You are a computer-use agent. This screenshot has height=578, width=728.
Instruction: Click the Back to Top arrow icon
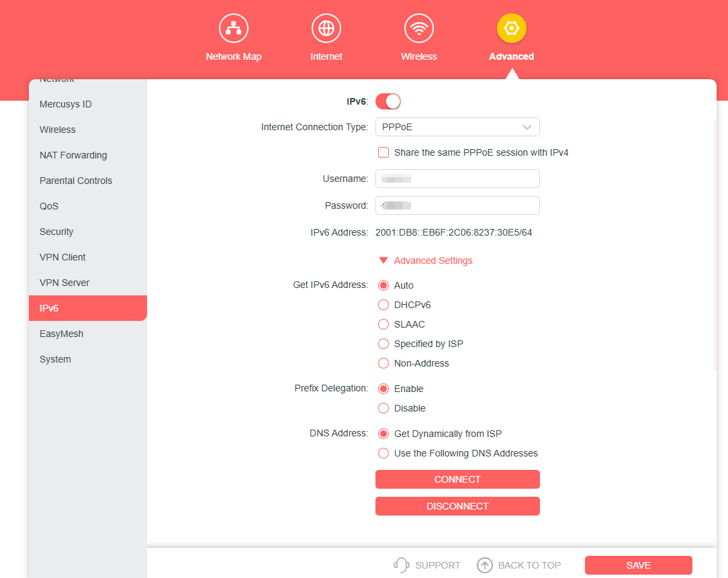pos(485,565)
